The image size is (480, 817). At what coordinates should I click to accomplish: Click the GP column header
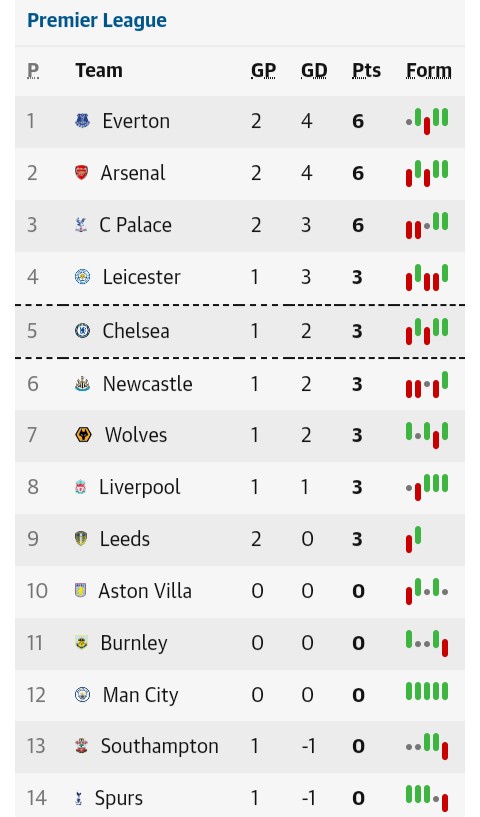pyautogui.click(x=263, y=70)
